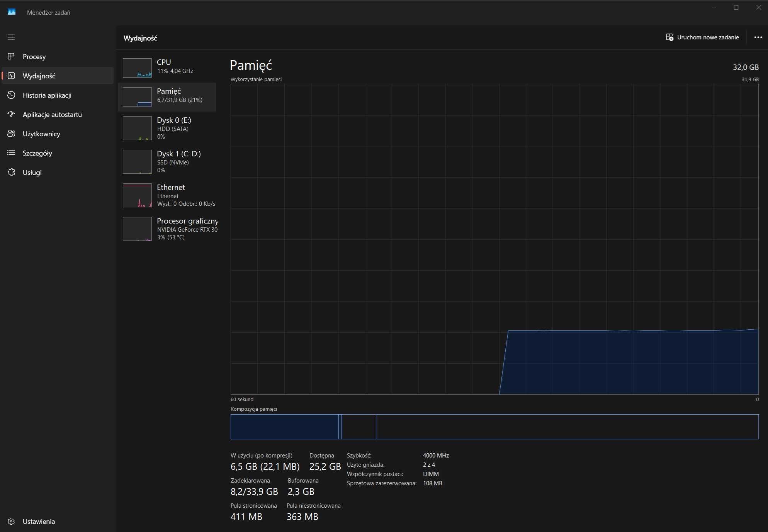Screen dimensions: 768x532
Task: Click the in-use segment of Kompozycja pamięci bar
Action: [284, 427]
